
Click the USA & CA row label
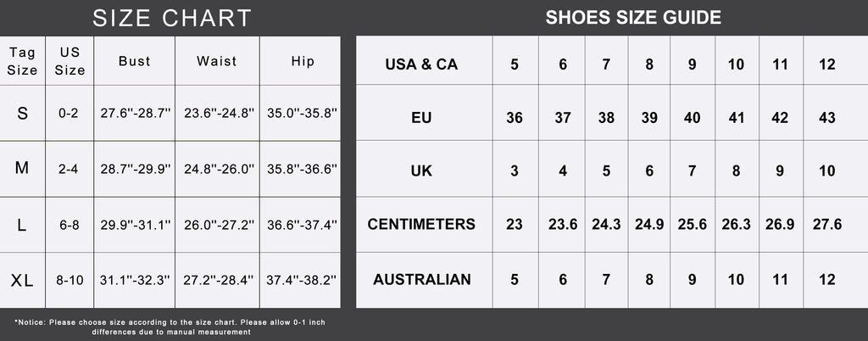pos(421,64)
